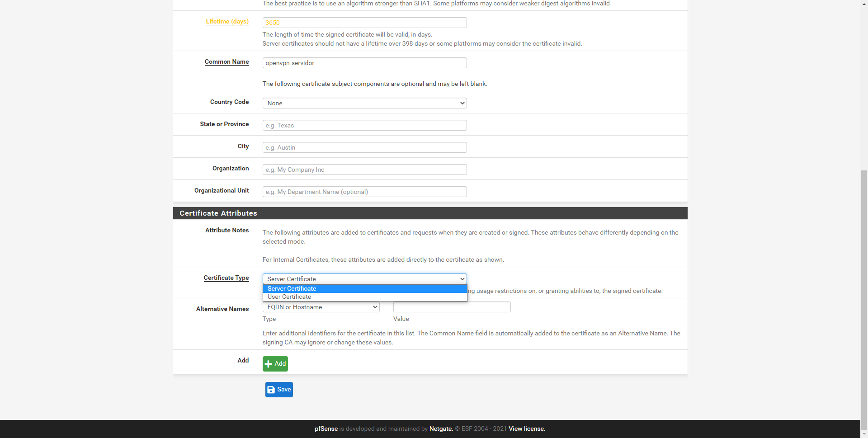Click the Alternative Names Value field
Viewport: 868px width, 438px height.
pos(452,307)
